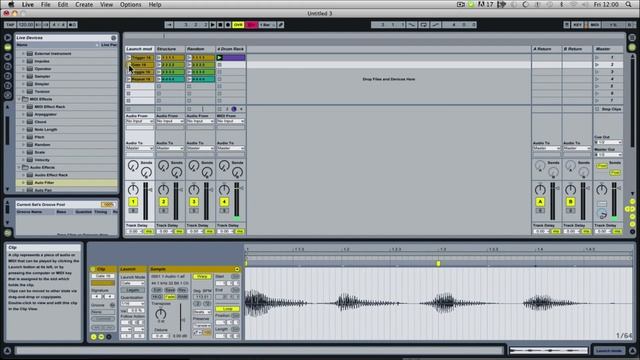The height and width of the screenshot is (360, 640).
Task: Click the Punch-In switch icon
Action: [x=412, y=25]
